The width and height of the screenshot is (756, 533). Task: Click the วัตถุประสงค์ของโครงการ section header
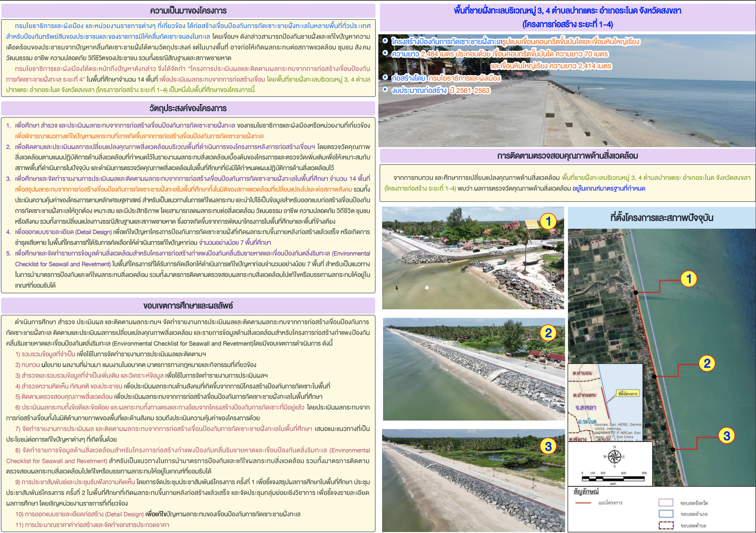188,108
